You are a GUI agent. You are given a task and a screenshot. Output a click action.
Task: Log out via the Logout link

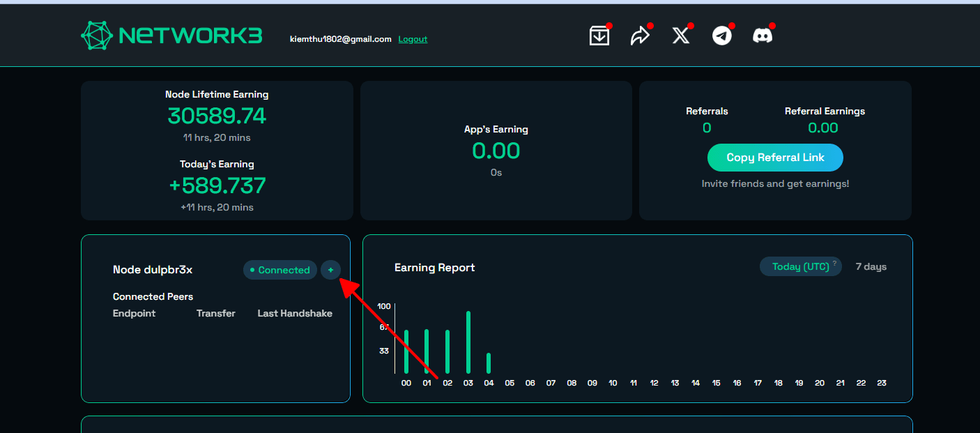413,39
